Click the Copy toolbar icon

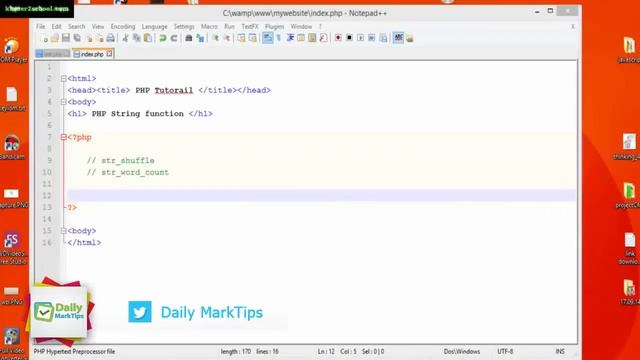[x=137, y=38]
